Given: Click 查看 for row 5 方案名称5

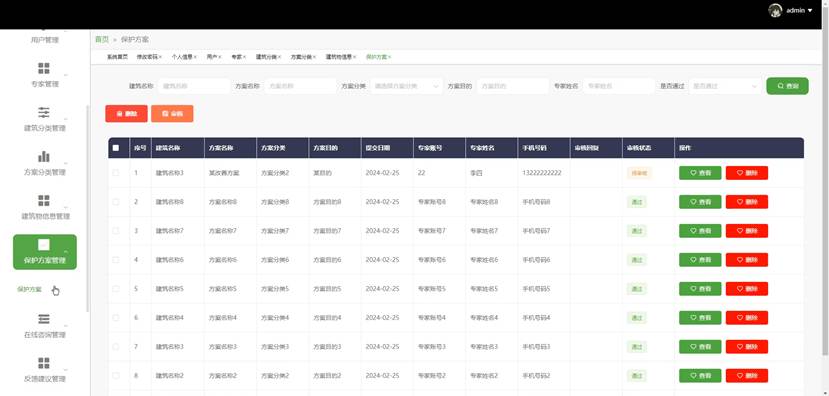Looking at the screenshot, I should [700, 289].
